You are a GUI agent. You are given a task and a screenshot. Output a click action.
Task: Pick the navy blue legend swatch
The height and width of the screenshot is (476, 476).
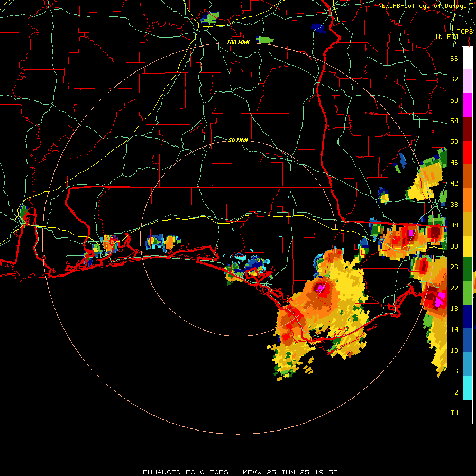point(467,317)
